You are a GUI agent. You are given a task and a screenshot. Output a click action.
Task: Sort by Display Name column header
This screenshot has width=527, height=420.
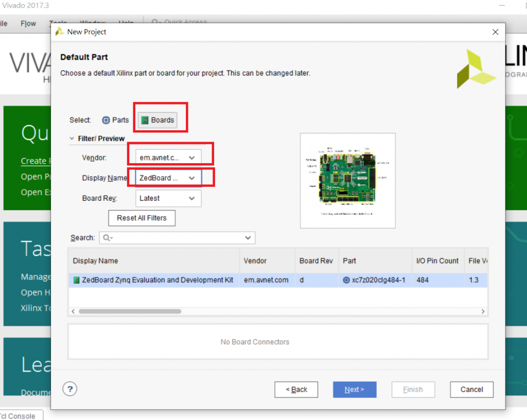pos(154,261)
